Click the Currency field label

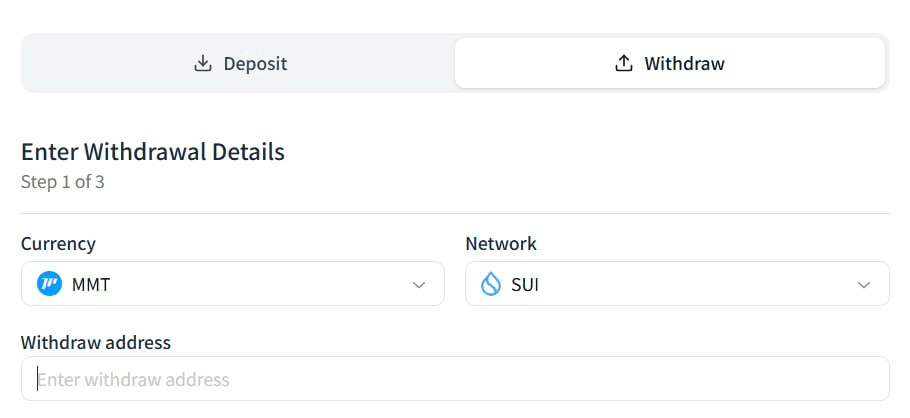pyautogui.click(x=58, y=243)
